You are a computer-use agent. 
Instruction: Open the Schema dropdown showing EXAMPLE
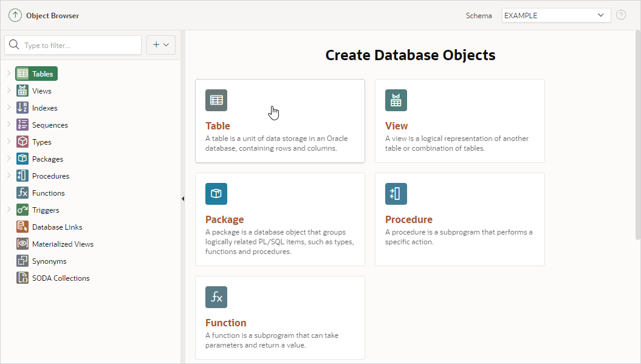coord(556,15)
